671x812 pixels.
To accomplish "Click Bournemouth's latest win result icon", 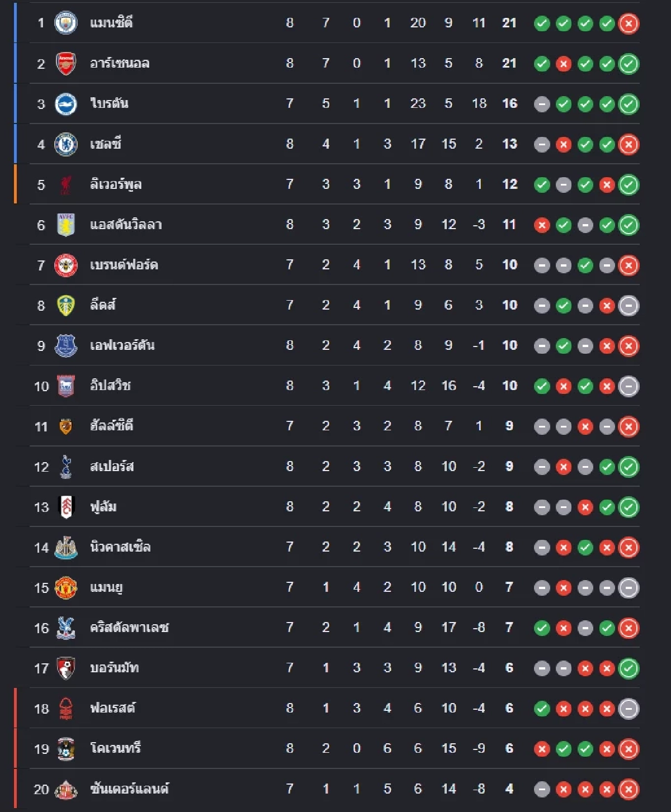I will (x=629, y=668).
